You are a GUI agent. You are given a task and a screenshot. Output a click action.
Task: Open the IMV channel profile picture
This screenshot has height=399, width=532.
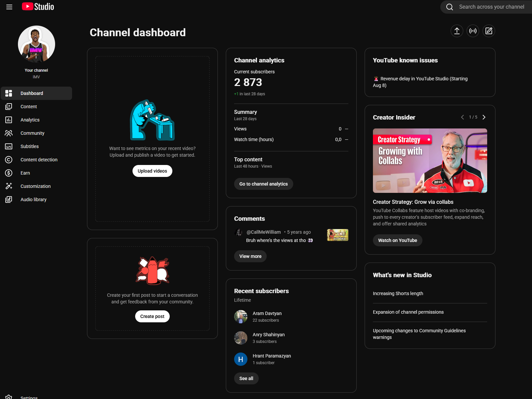click(37, 44)
